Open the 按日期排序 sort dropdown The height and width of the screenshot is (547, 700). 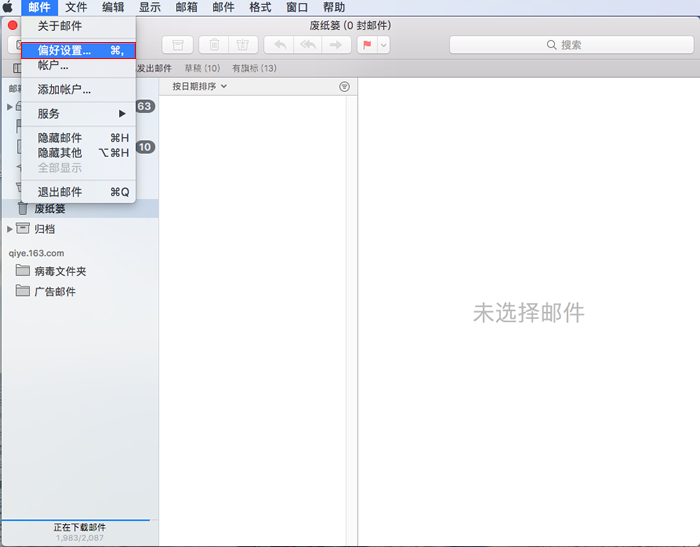click(x=200, y=87)
